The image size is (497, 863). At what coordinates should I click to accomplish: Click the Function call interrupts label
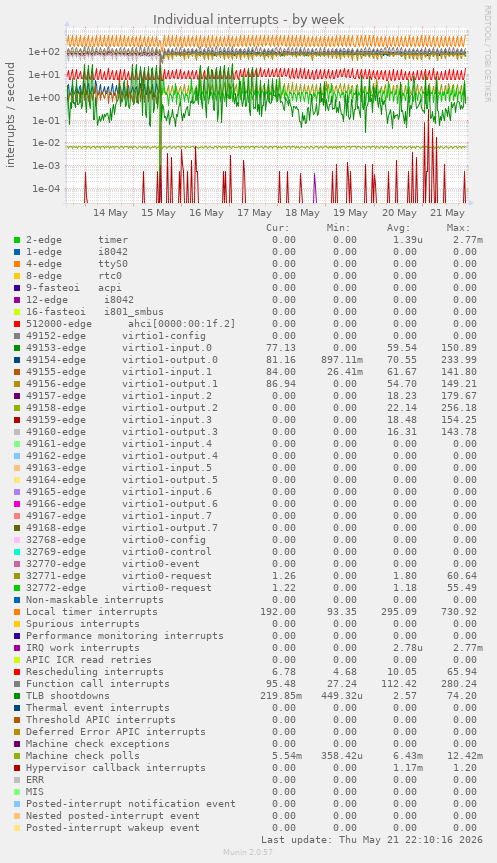point(98,684)
